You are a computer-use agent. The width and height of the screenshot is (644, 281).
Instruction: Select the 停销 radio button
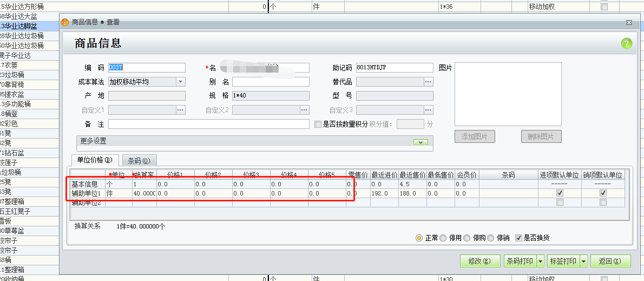[490, 238]
